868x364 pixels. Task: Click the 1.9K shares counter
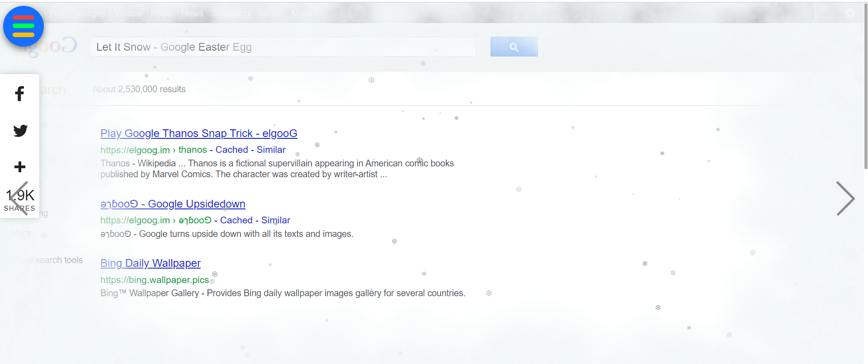20,200
